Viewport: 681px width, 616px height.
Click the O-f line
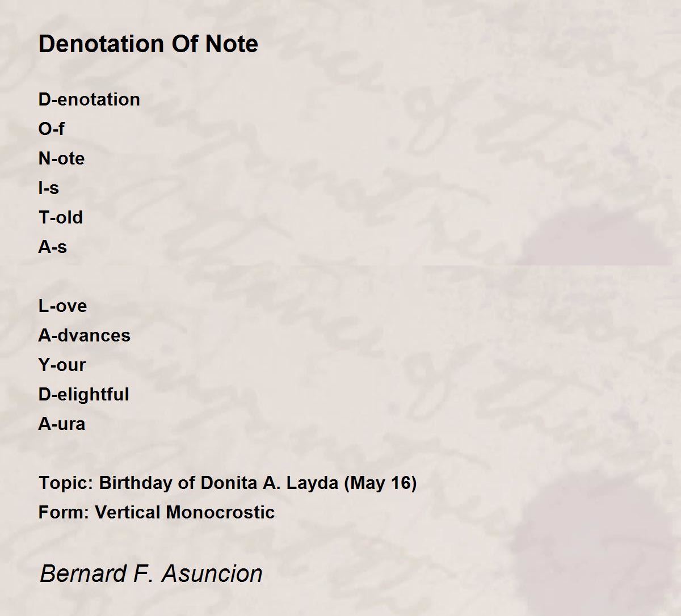(x=51, y=129)
